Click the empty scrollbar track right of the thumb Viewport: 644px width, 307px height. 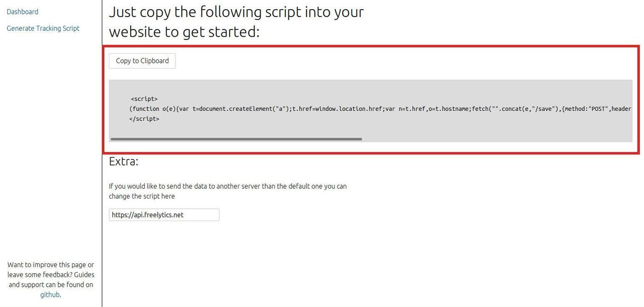click(x=497, y=139)
